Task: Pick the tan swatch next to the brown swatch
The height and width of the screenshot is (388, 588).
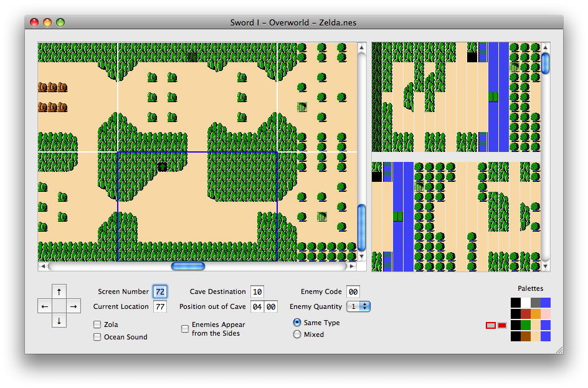Action: pyautogui.click(x=536, y=336)
